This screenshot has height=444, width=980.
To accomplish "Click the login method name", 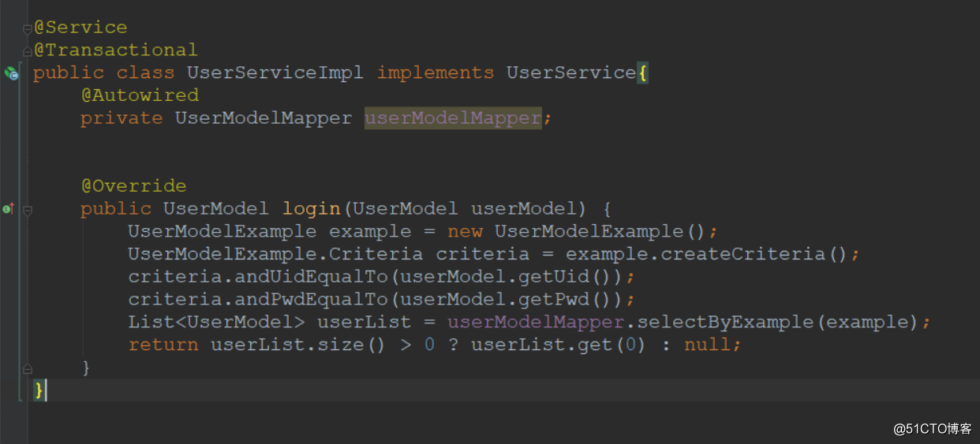I will [x=311, y=209].
